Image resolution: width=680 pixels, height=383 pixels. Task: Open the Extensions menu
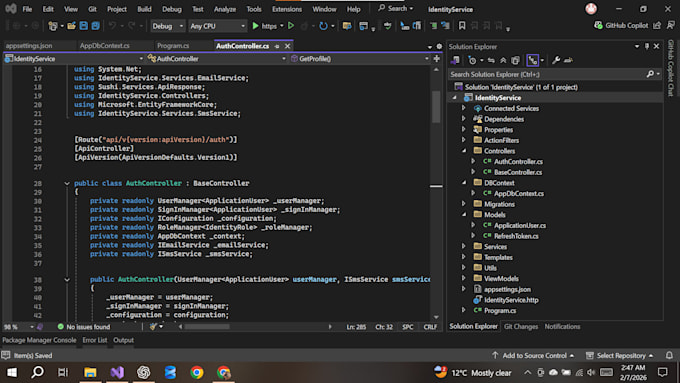287,9
